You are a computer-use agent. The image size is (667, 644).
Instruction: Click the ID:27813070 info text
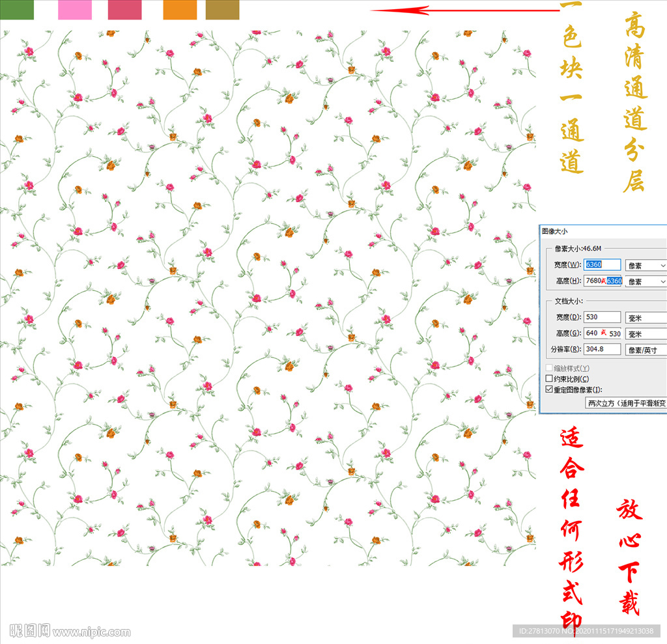click(586, 631)
